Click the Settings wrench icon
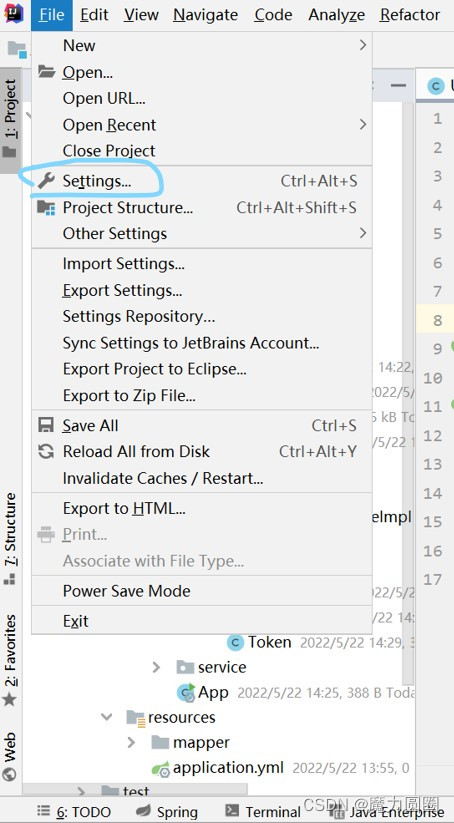 click(x=46, y=181)
